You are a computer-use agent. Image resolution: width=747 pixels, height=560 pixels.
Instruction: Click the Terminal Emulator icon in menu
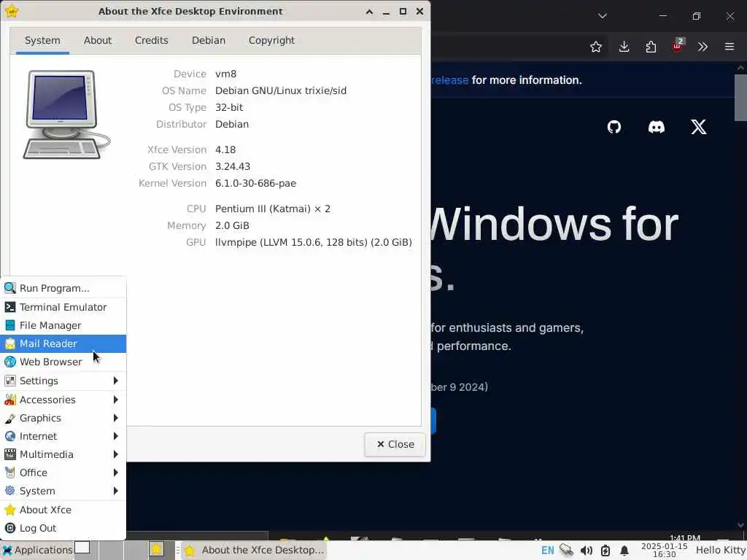[x=10, y=307]
